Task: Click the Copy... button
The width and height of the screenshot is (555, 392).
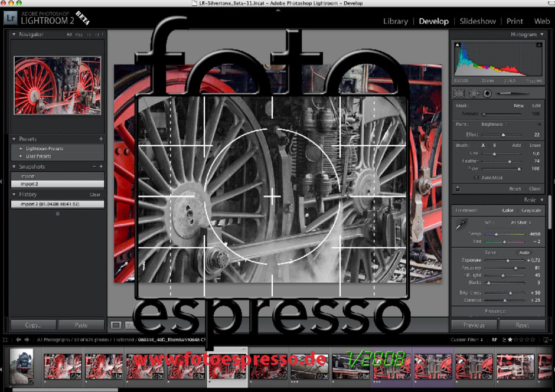Action: tap(33, 325)
